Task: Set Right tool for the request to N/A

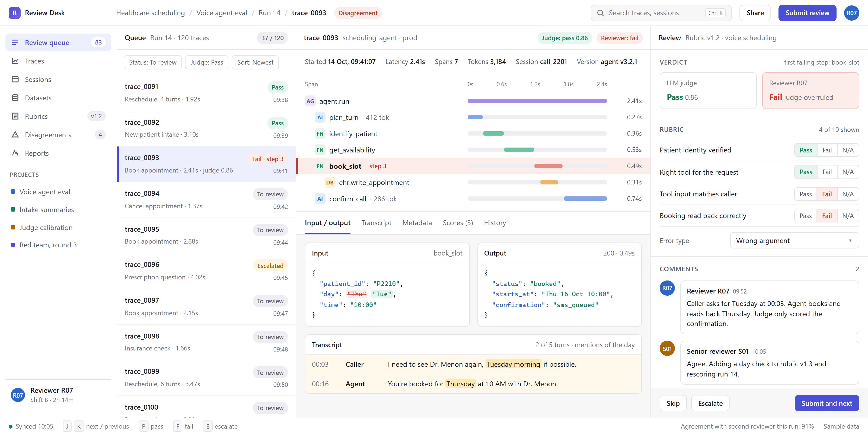Action: pyautogui.click(x=848, y=172)
